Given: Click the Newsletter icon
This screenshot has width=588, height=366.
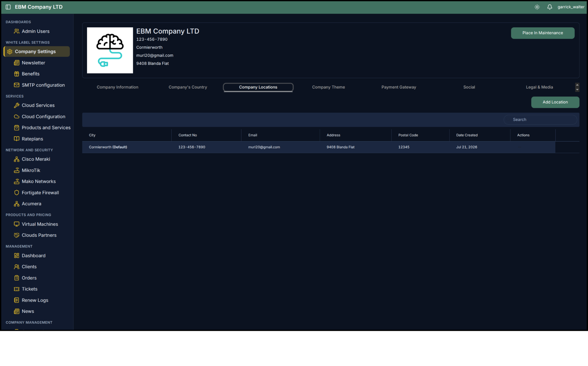Looking at the screenshot, I should pyautogui.click(x=17, y=63).
